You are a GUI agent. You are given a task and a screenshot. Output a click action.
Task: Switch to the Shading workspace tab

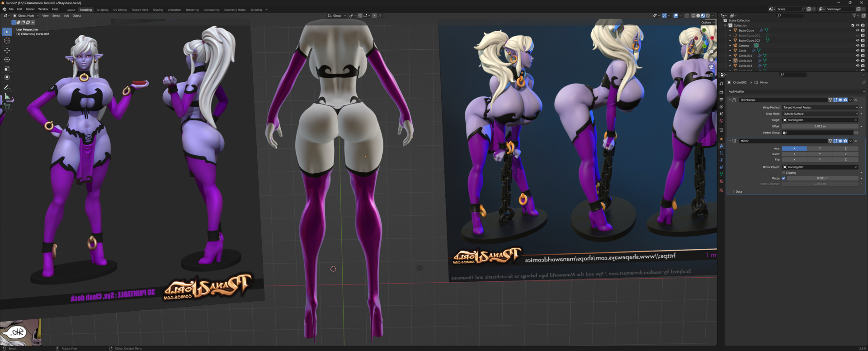(158, 9)
